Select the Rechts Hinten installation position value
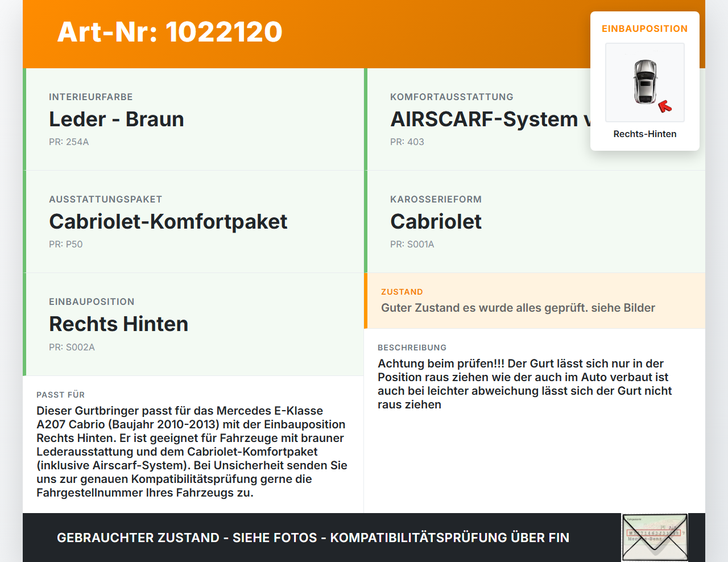The image size is (728, 562). [x=119, y=324]
